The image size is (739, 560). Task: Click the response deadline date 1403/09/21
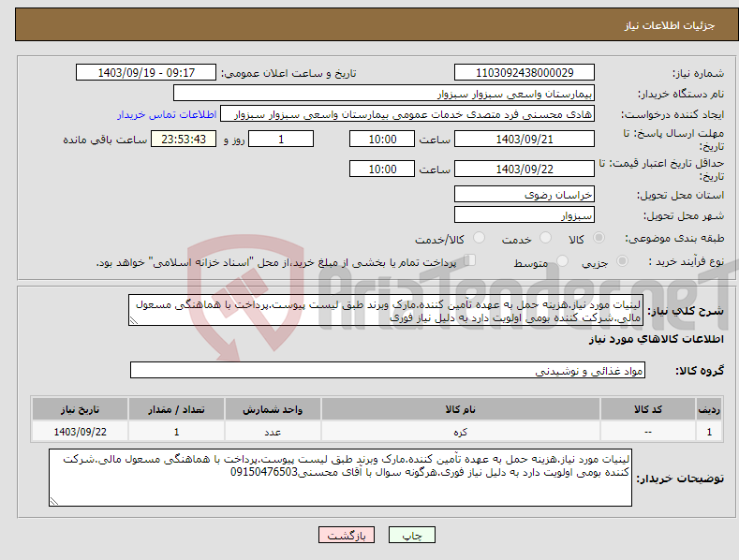(525, 139)
